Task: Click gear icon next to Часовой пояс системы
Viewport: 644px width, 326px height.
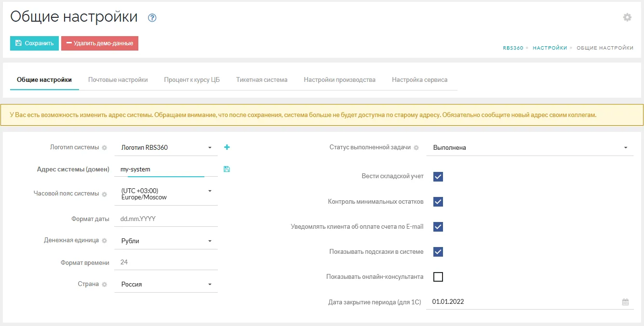Action: pyautogui.click(x=104, y=194)
